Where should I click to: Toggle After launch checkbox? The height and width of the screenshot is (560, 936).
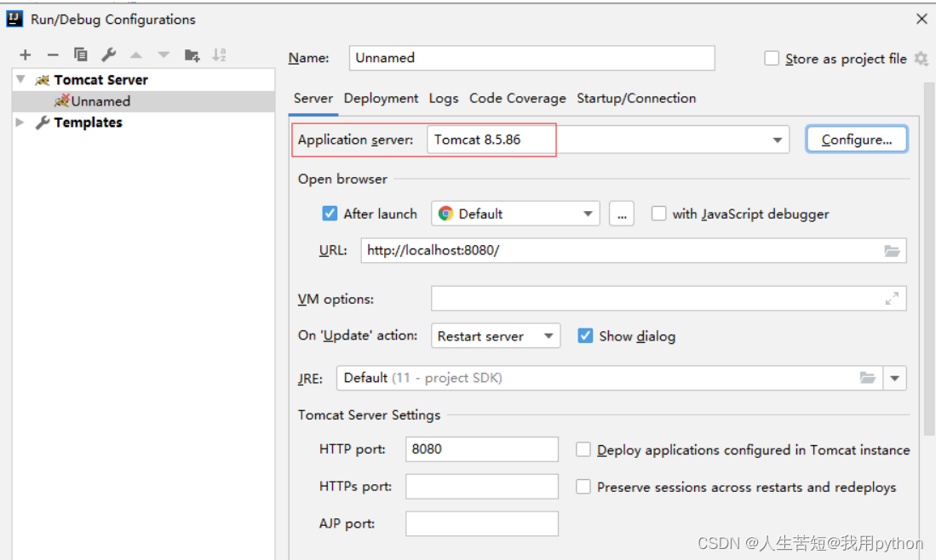click(x=330, y=214)
